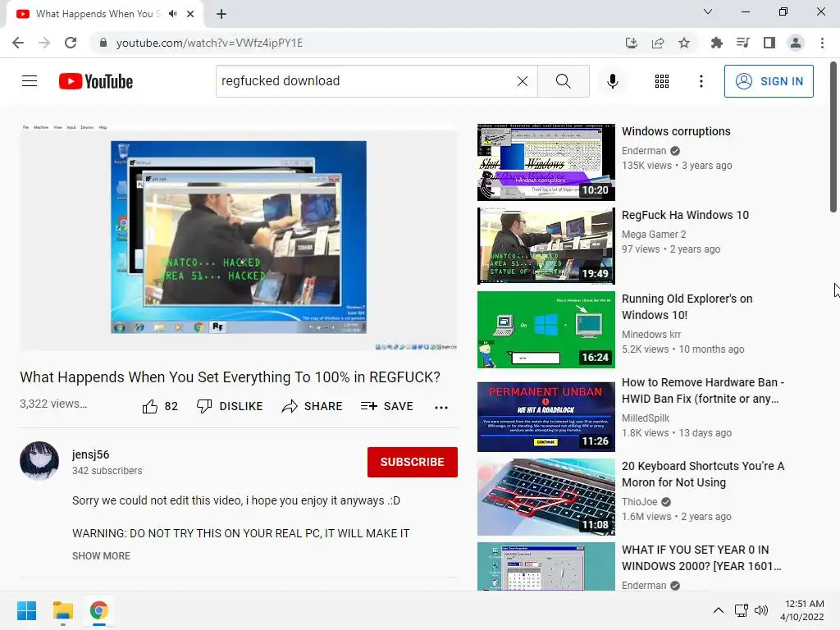The image size is (840, 630).
Task: Dislike the video
Action: pyautogui.click(x=230, y=407)
